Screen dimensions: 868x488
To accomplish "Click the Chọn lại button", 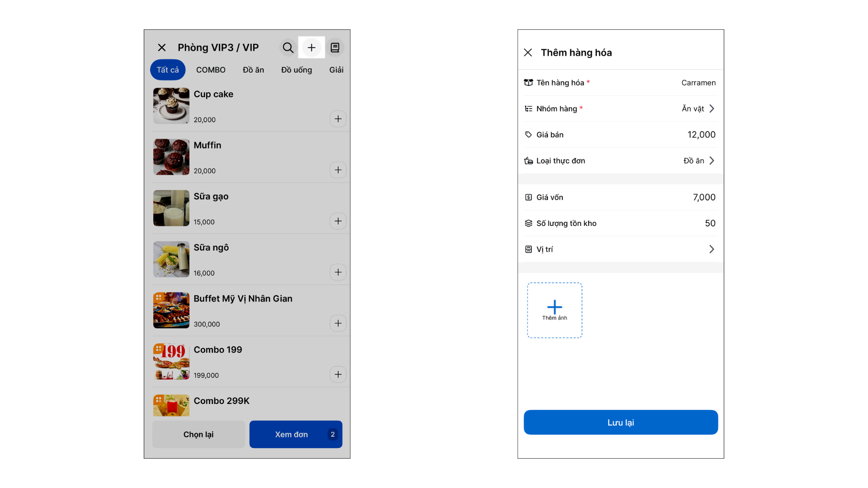I will (x=198, y=434).
